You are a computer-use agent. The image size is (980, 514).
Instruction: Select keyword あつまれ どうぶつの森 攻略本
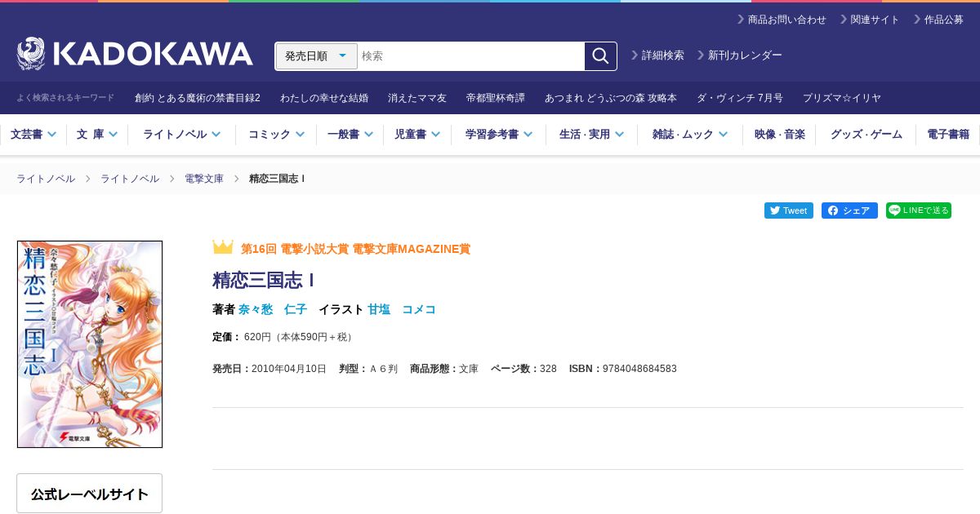[x=611, y=98]
